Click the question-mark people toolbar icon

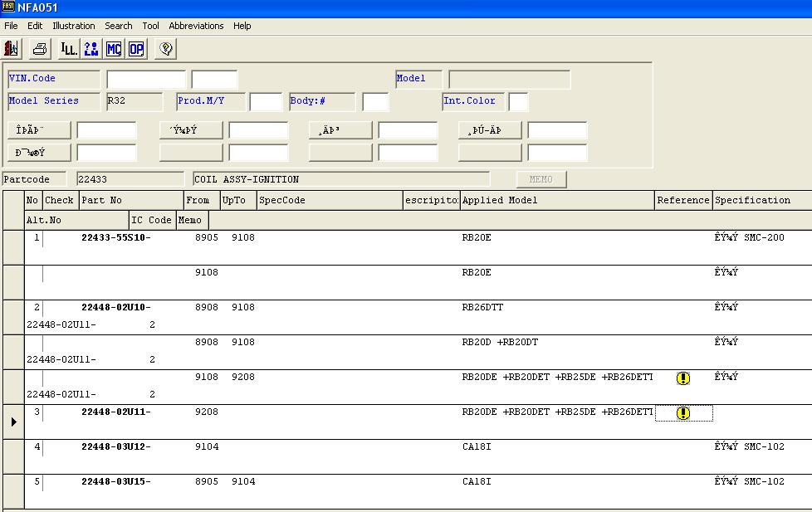91,49
